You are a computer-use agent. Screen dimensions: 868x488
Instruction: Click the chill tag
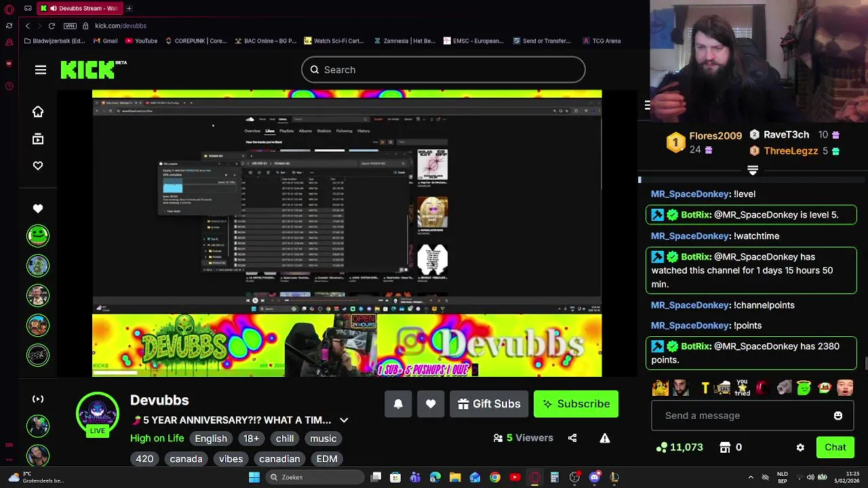285,439
